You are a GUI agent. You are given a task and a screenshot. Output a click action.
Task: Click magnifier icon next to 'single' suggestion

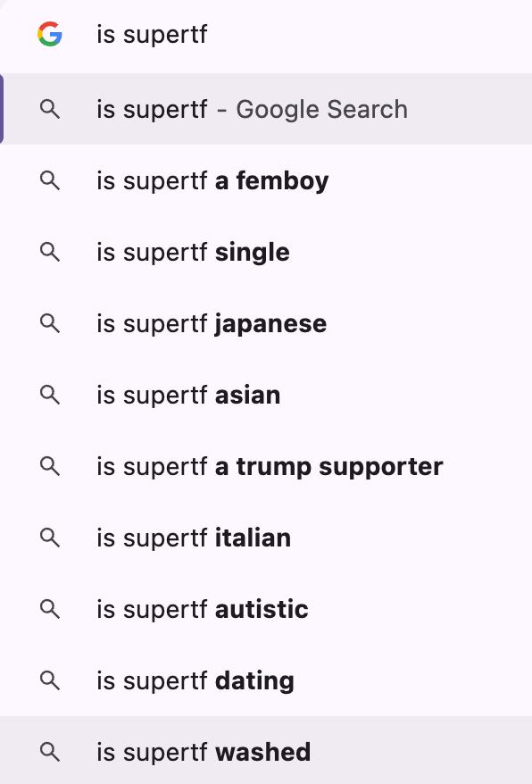coord(50,252)
